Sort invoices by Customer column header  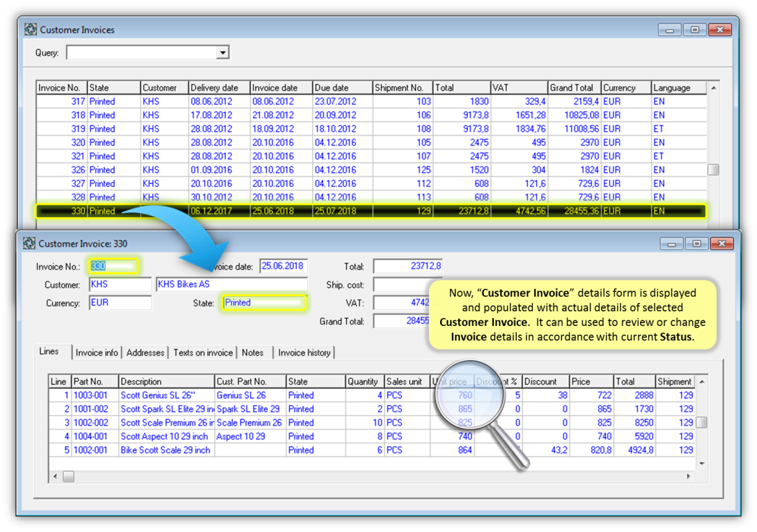[164, 88]
